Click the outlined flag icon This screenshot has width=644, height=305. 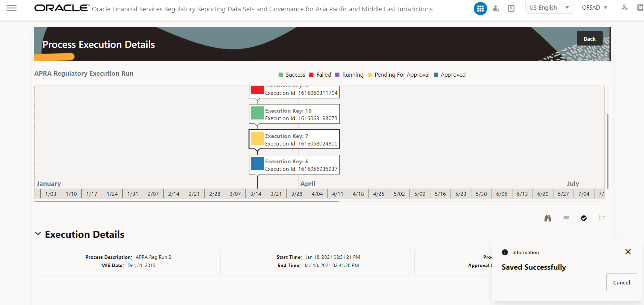(x=602, y=218)
